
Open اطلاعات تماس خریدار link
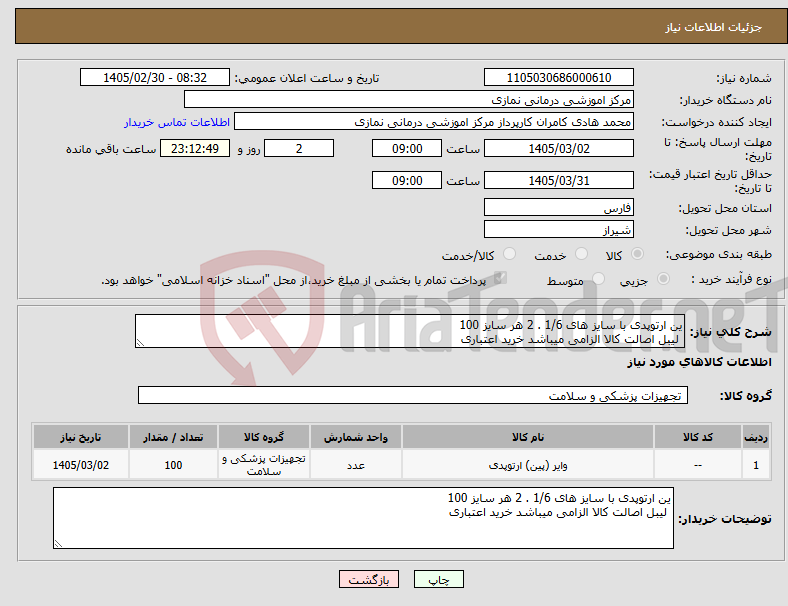[x=177, y=122]
